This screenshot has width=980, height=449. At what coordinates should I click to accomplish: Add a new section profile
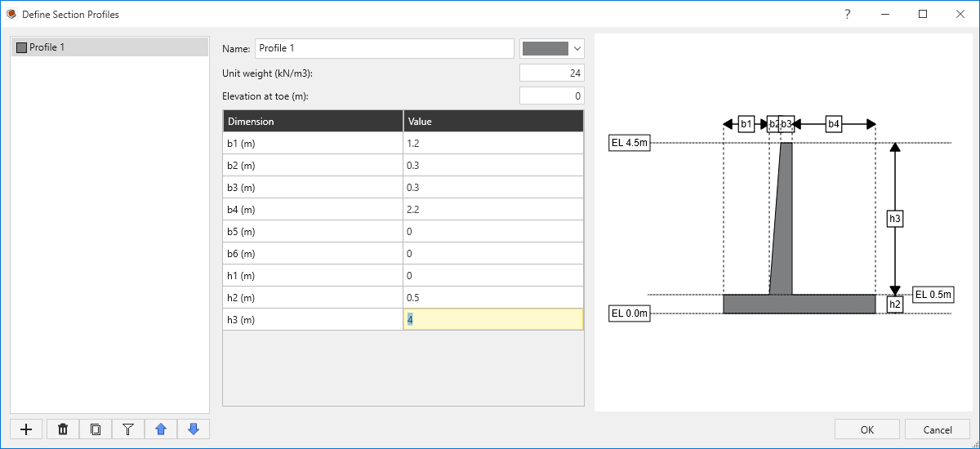coord(26,429)
